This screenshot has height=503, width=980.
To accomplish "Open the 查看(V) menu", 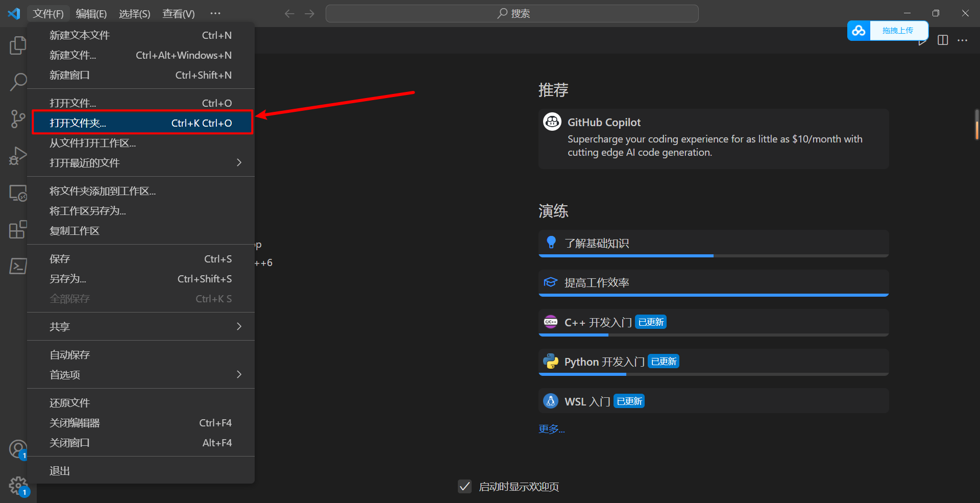I will coord(179,14).
